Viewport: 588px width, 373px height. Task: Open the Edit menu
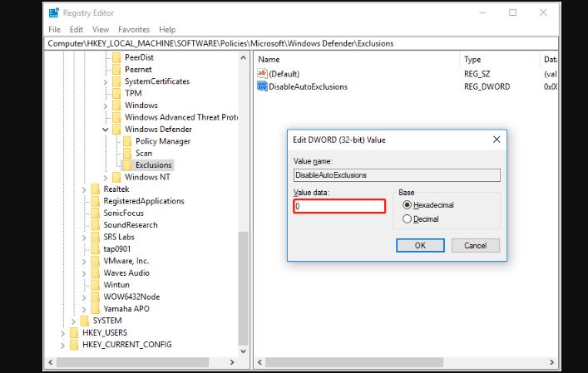point(77,29)
